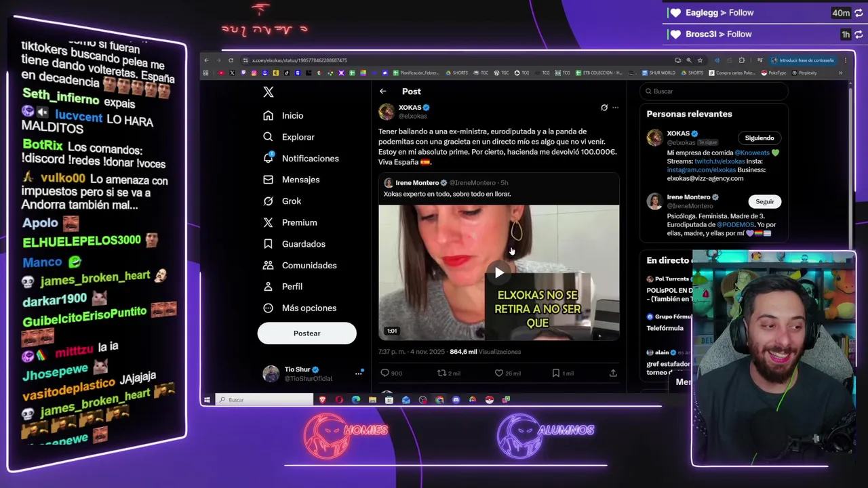This screenshot has width=868, height=488.
Task: Click Introducir frase de contraseña button
Action: click(x=803, y=60)
